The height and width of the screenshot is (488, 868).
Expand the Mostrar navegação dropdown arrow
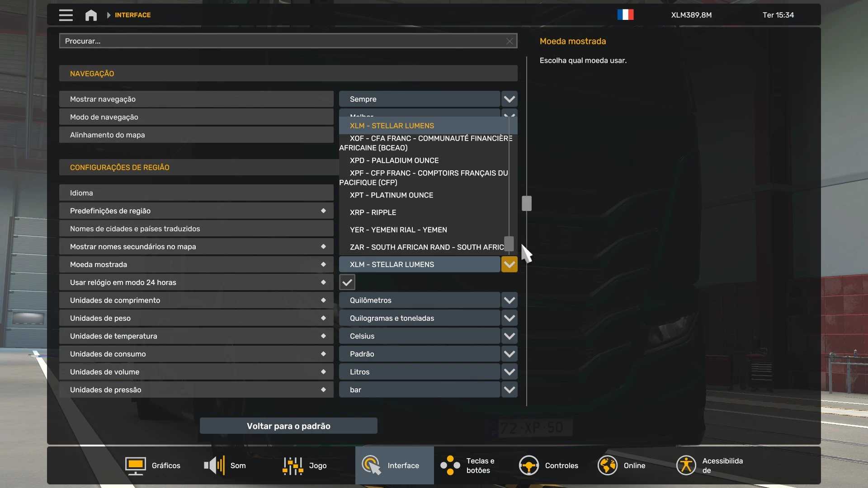point(509,99)
